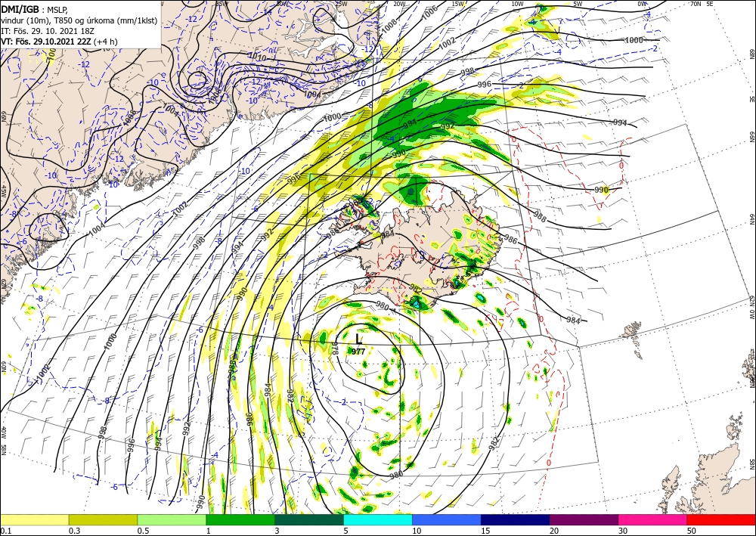Click the 'DMI/IGB' title text
The height and width of the screenshot is (536, 756).
pyautogui.click(x=20, y=8)
